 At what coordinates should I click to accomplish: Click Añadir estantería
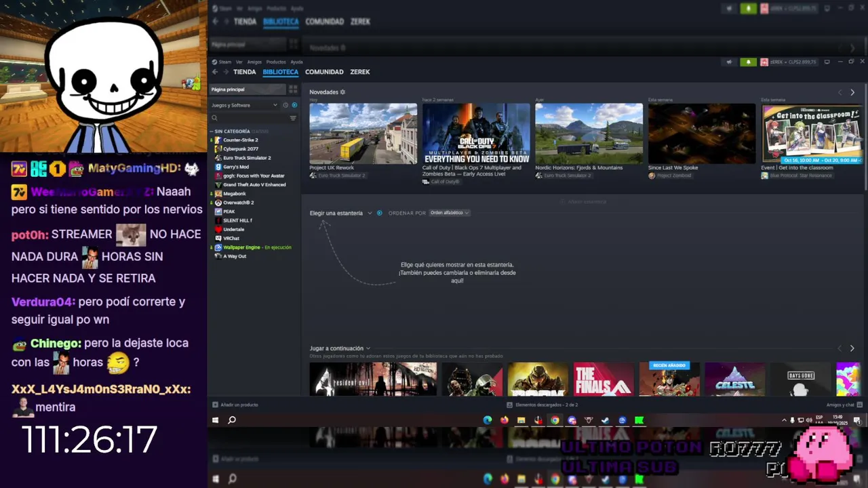[583, 201]
